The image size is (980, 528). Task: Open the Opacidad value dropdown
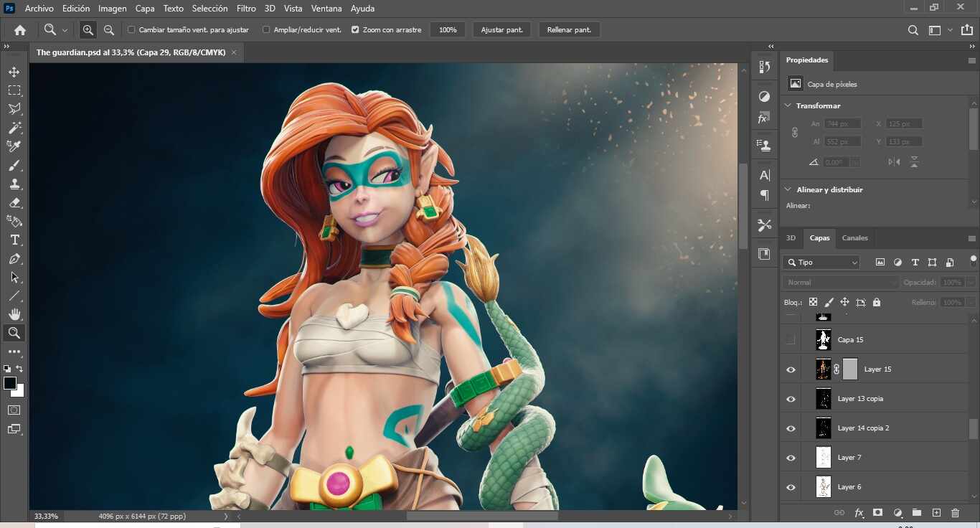click(x=969, y=283)
